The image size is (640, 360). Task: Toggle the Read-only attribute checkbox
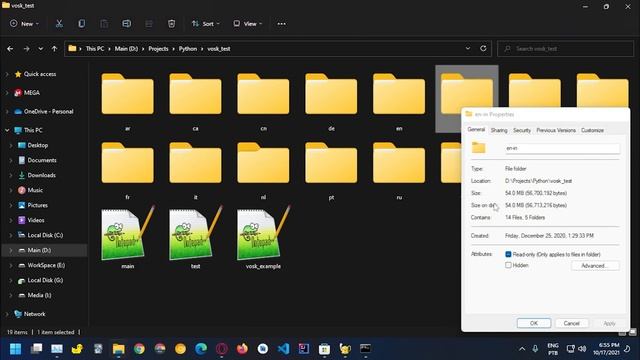click(508, 254)
